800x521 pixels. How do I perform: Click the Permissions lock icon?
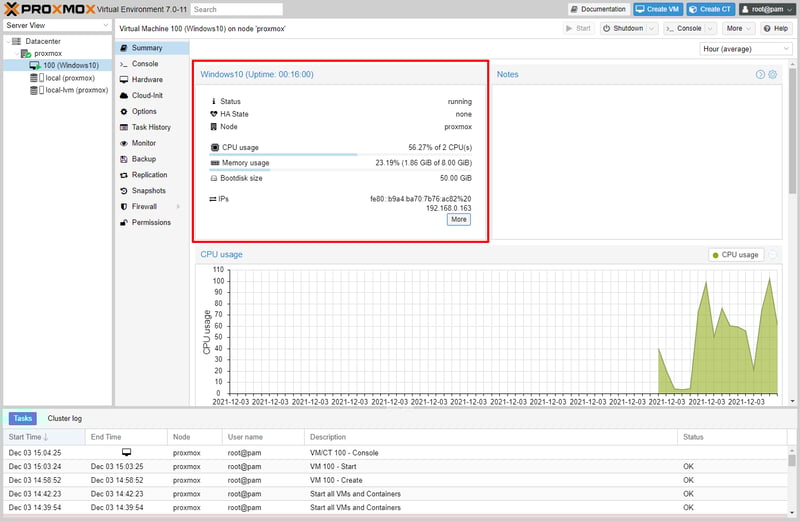[x=123, y=222]
